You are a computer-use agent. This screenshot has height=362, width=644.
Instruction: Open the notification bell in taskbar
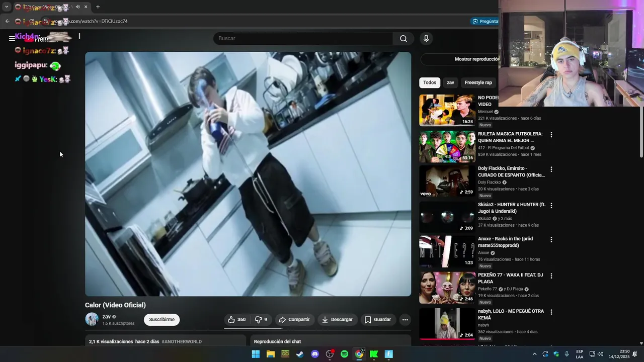click(635, 354)
